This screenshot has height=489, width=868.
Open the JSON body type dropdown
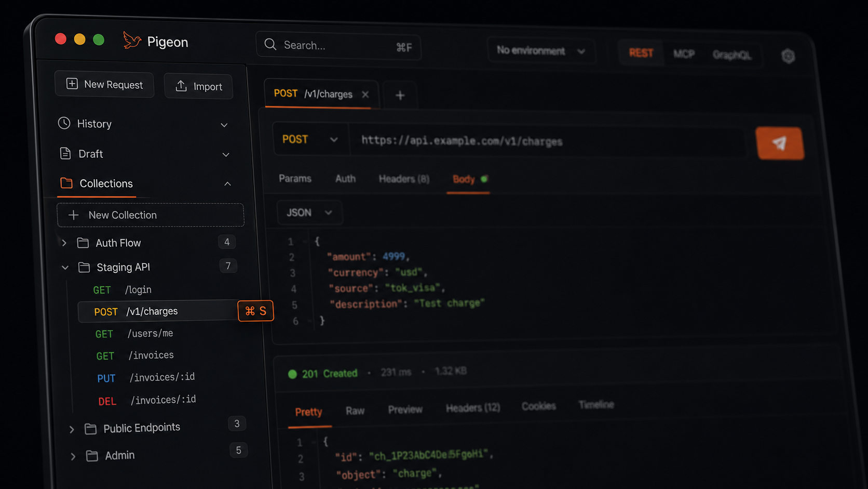[309, 213]
